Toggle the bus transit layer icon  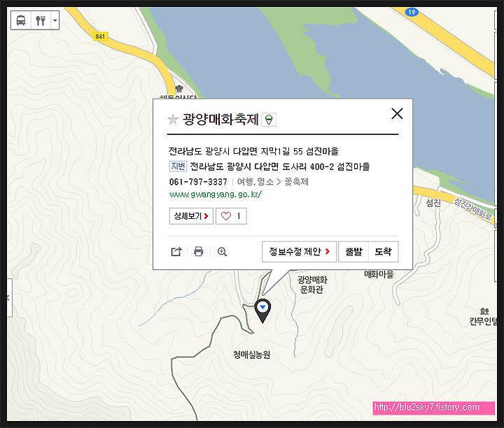[x=21, y=20]
